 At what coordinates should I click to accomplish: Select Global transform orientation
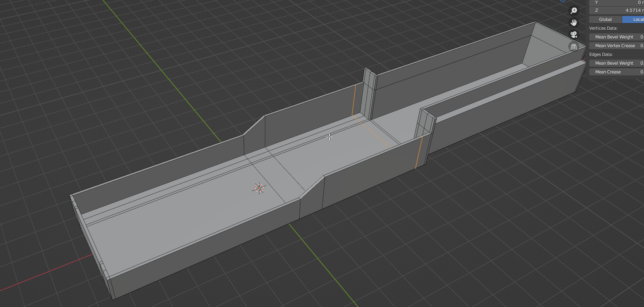[x=606, y=19]
